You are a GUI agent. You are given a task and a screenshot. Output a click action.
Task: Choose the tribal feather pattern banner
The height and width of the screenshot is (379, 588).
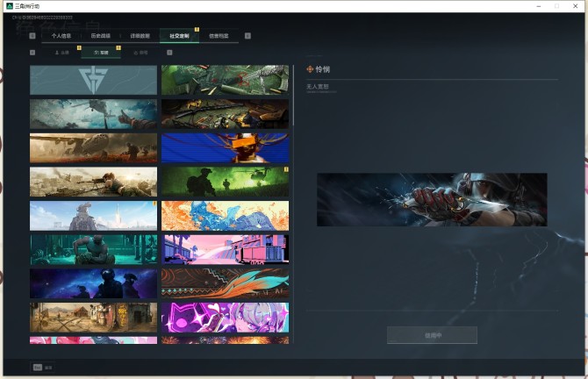(x=225, y=283)
